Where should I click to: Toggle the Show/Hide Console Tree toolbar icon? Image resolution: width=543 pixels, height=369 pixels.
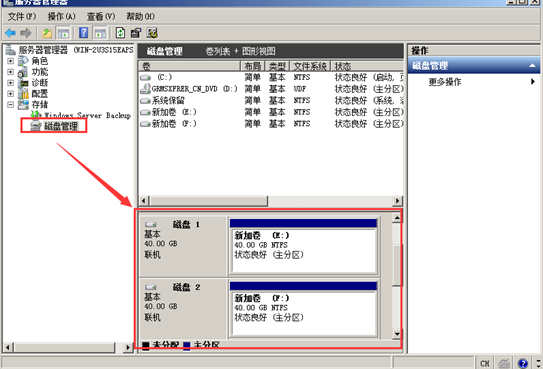pos(63,33)
